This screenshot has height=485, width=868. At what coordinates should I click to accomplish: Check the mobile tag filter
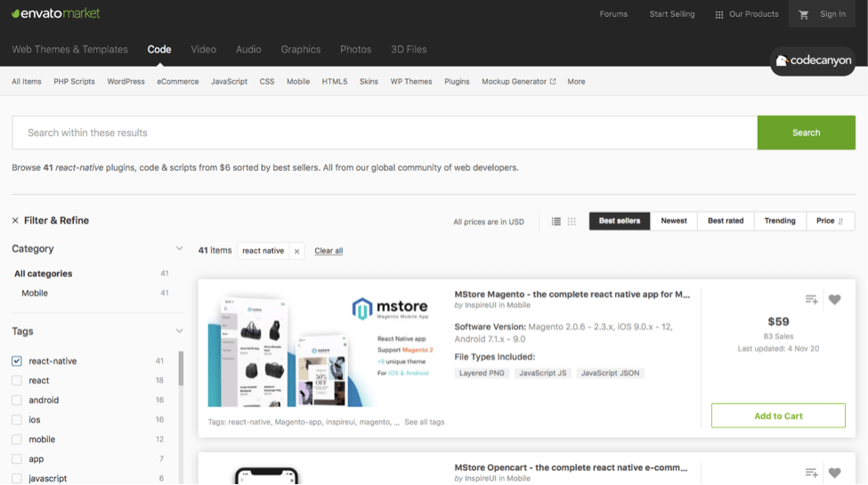coord(17,439)
